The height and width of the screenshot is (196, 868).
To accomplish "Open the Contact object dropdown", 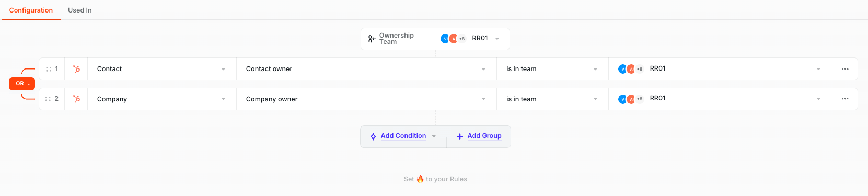I will [161, 69].
